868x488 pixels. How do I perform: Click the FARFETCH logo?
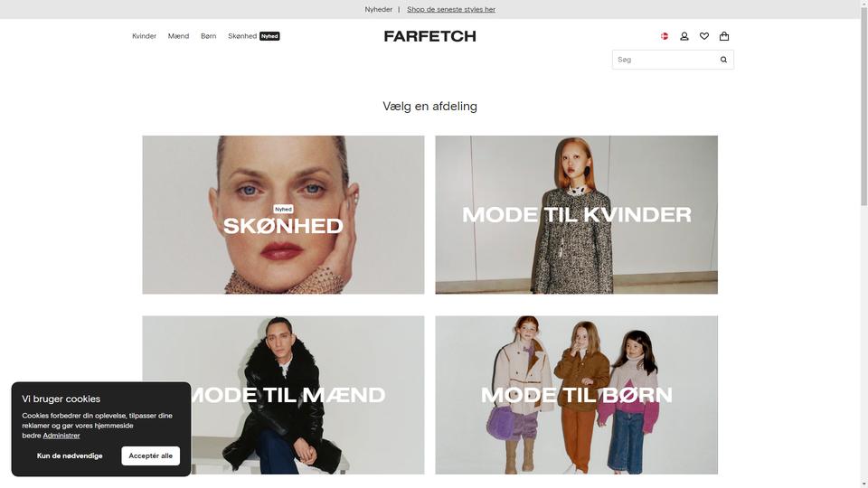[x=430, y=36]
